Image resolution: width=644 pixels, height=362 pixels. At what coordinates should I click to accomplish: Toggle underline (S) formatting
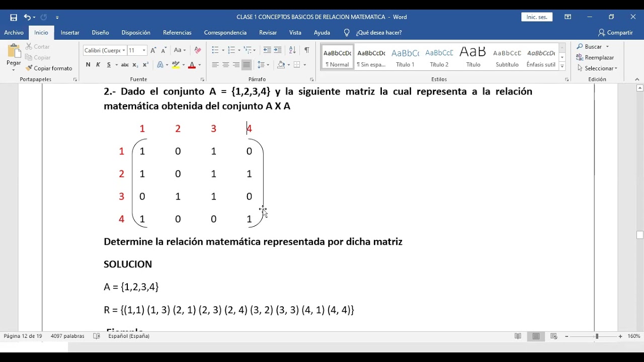click(x=109, y=65)
